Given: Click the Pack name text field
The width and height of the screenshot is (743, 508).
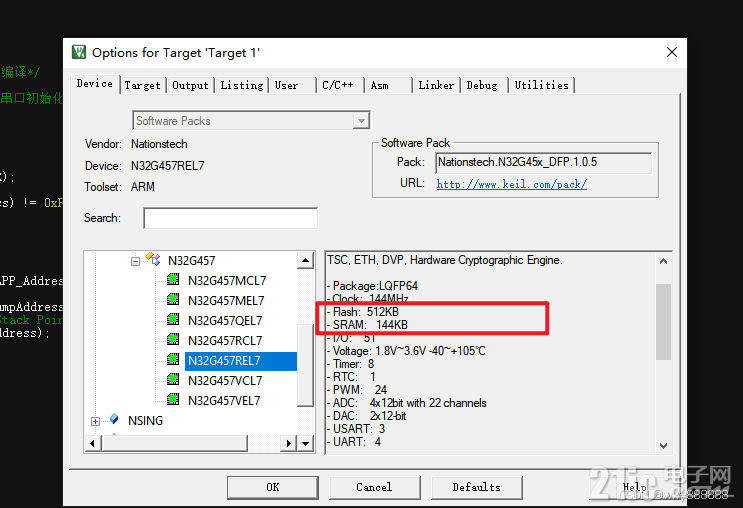Looking at the screenshot, I should coord(544,163).
